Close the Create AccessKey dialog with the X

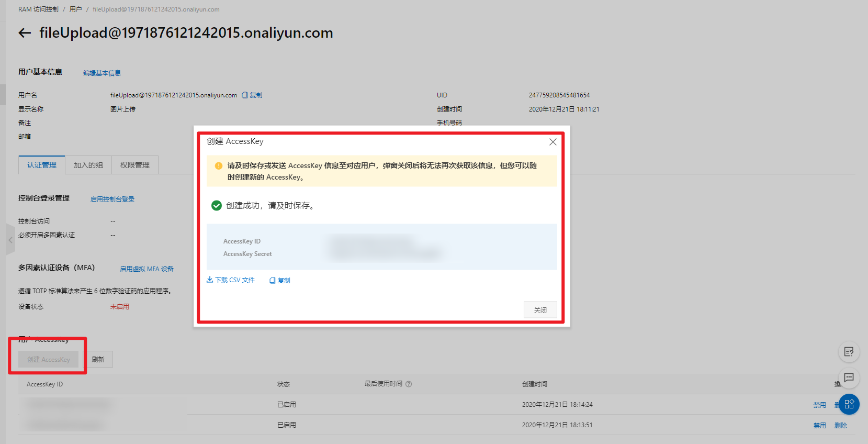coord(553,142)
